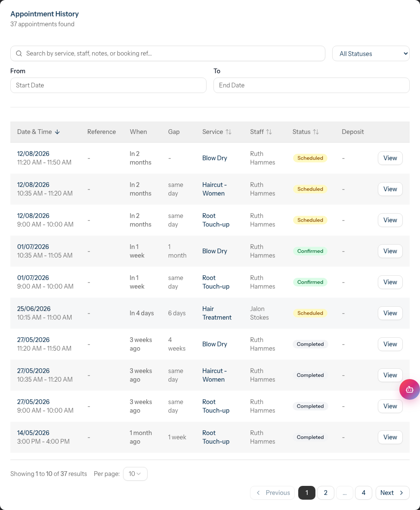Screen dimensions: 420x510
Task: Click the '1 month ago' cell
Action: (141, 437)
